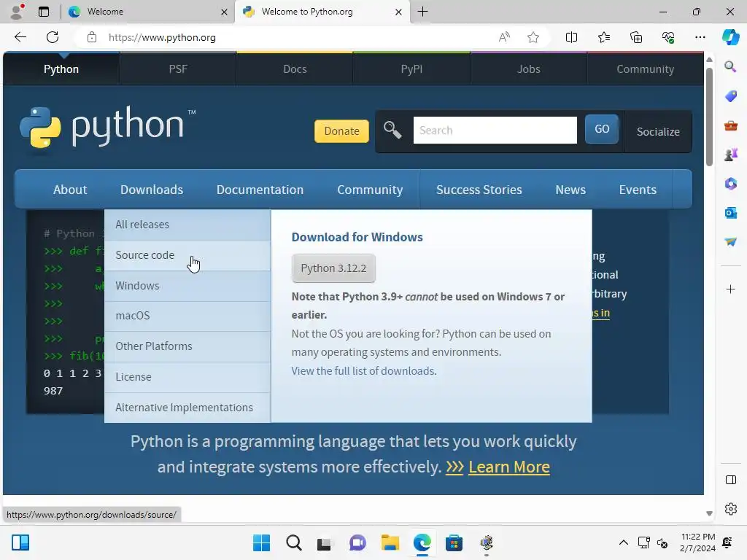Open the About main menu
Screen dimensions: 747x560
click(x=70, y=190)
